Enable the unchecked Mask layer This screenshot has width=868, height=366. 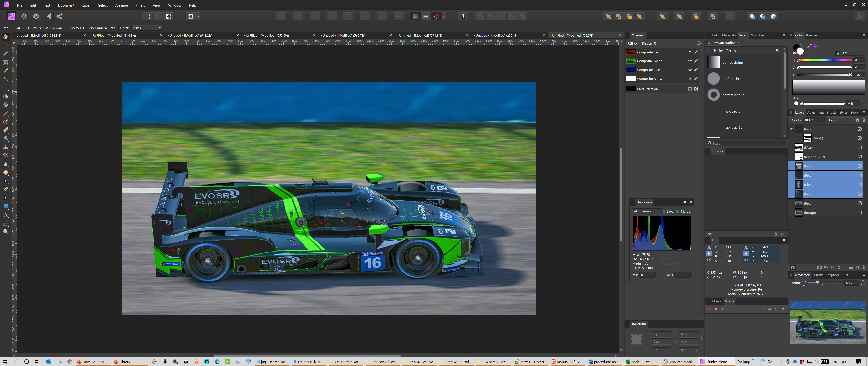pos(860,147)
